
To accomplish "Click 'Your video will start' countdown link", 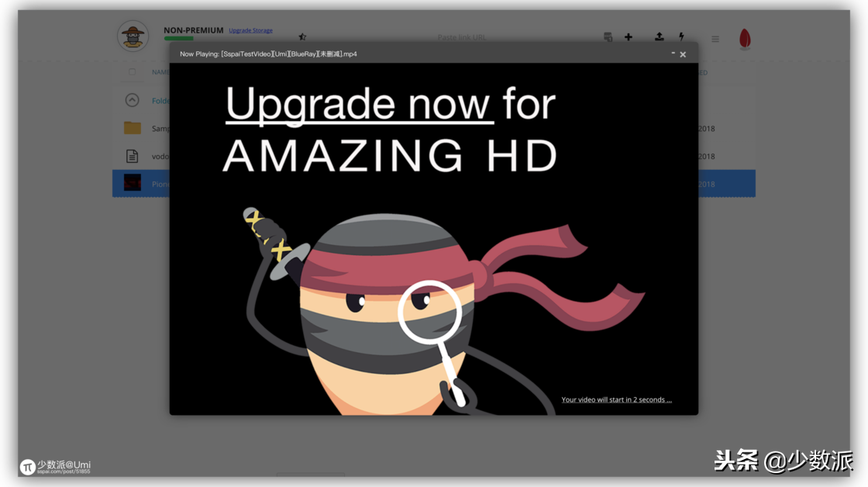I will pyautogui.click(x=616, y=399).
